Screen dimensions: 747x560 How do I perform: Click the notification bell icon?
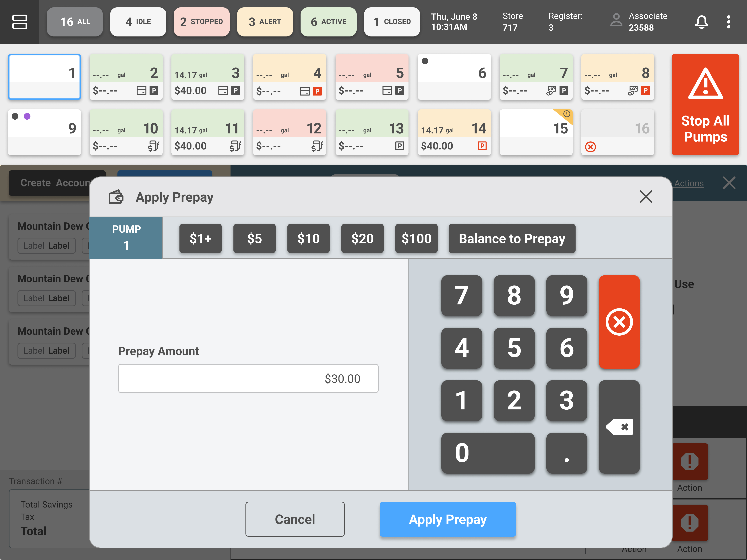coord(701,22)
